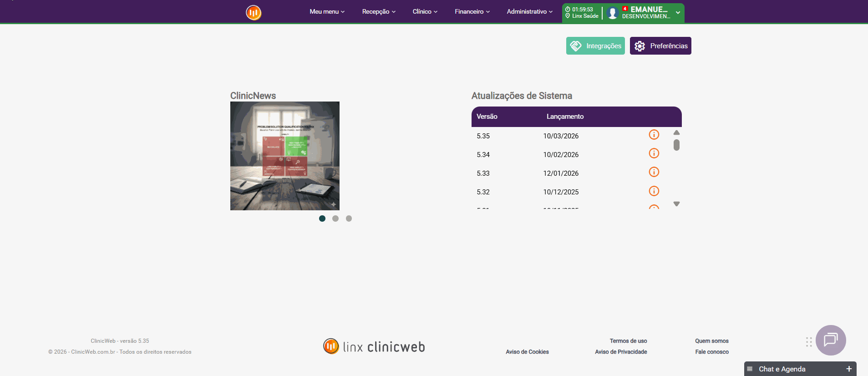This screenshot has height=376, width=868.
Task: View info for version 5.32
Action: pos(654,191)
